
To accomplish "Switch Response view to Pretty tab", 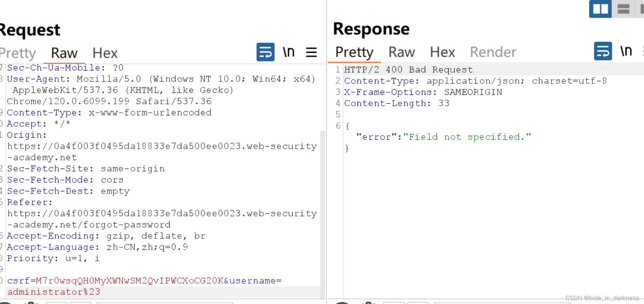I will click(354, 52).
